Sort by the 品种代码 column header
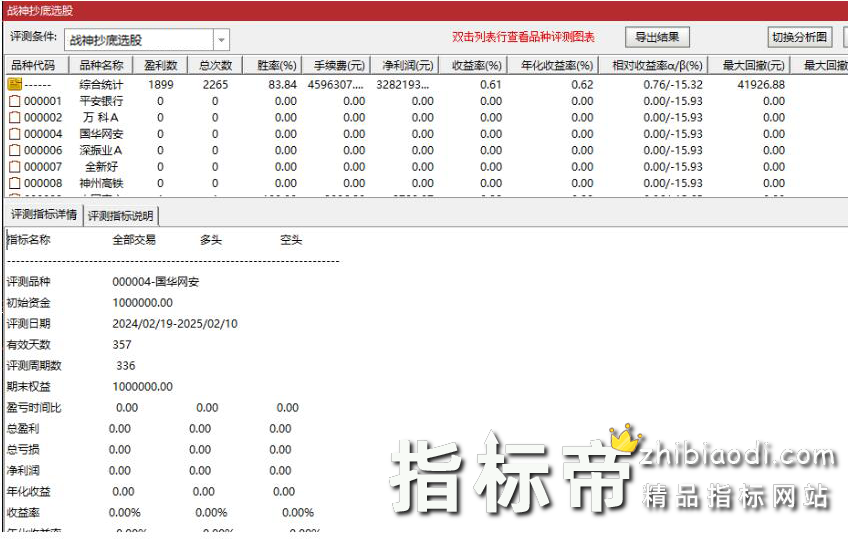 [33, 66]
